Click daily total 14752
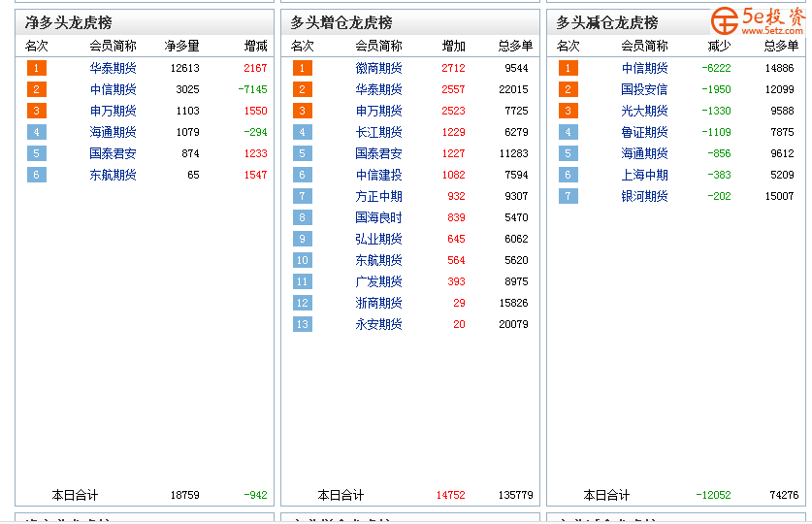 pos(450,495)
